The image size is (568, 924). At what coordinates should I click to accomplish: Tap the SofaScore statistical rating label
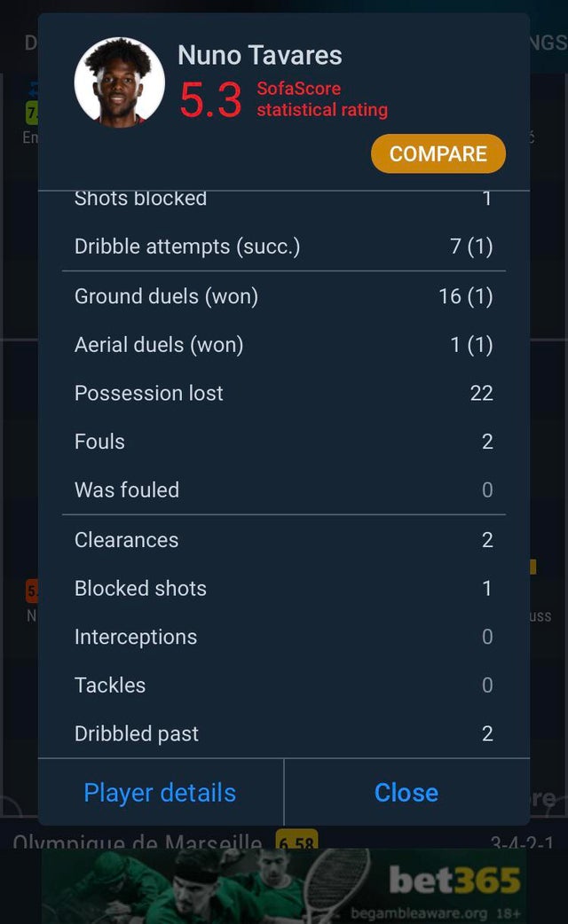(x=322, y=99)
